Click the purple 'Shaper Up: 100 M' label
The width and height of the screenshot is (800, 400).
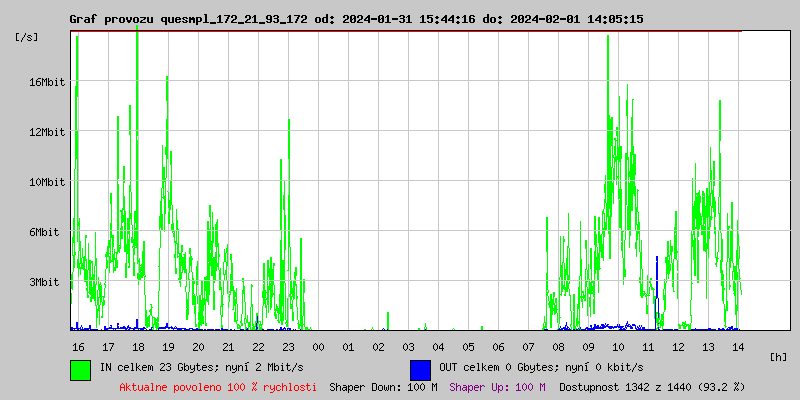pos(497,387)
